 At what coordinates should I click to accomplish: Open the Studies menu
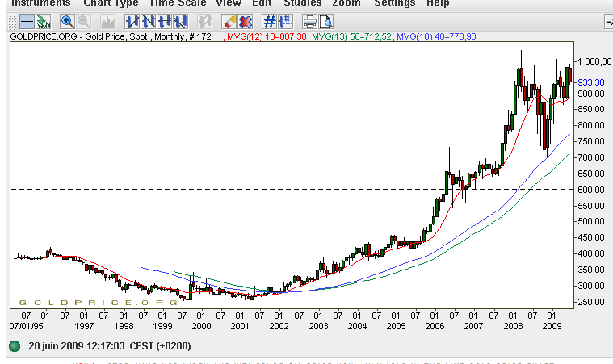click(x=302, y=3)
